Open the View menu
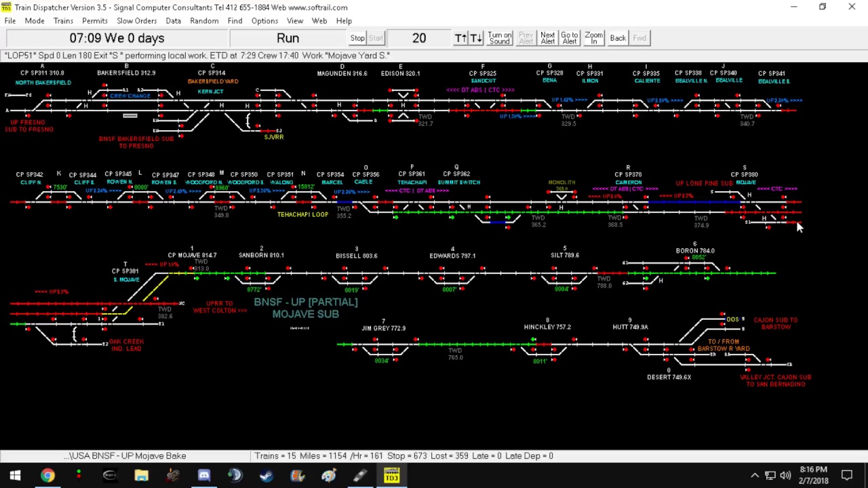The width and height of the screenshot is (868, 488). tap(295, 21)
